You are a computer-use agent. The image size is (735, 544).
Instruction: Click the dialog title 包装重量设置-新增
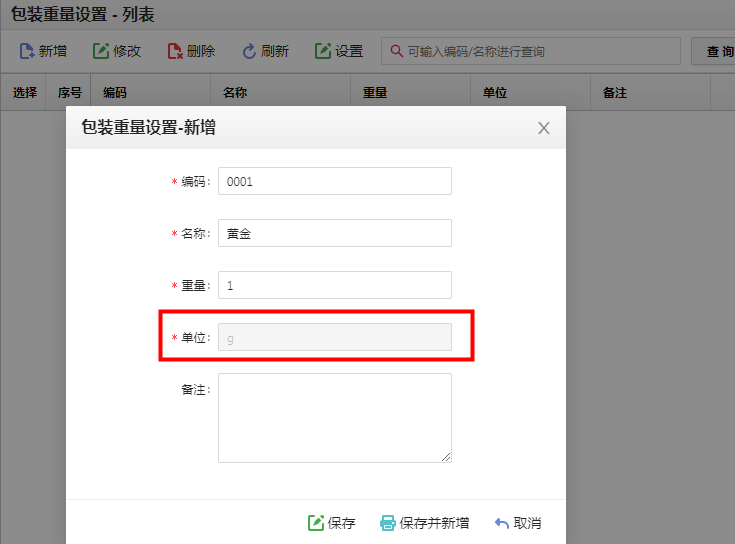point(149,127)
